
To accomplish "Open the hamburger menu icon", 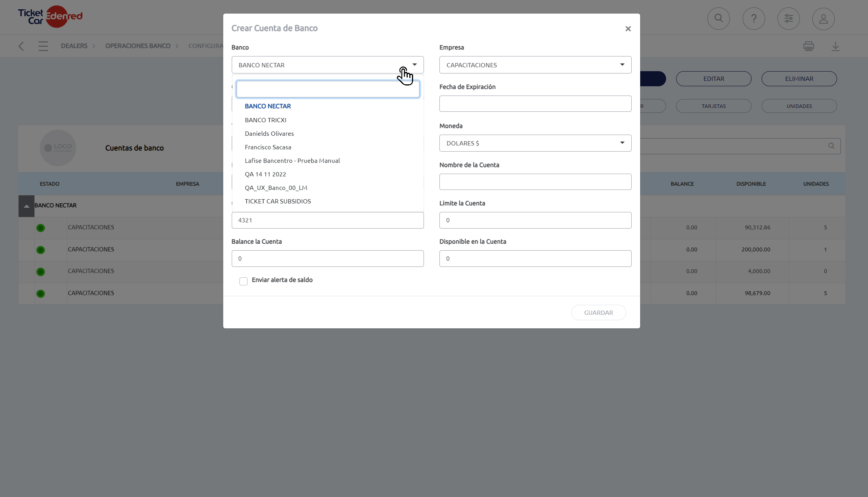I will (x=43, y=46).
